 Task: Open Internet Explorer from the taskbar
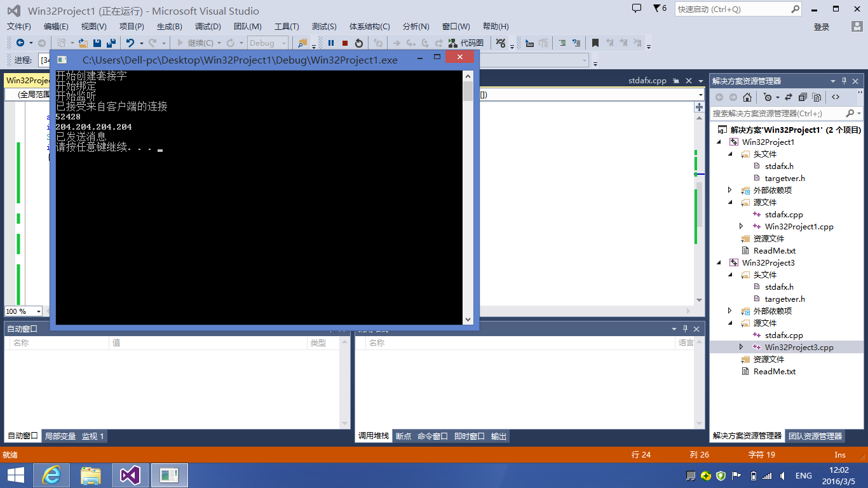coord(51,475)
